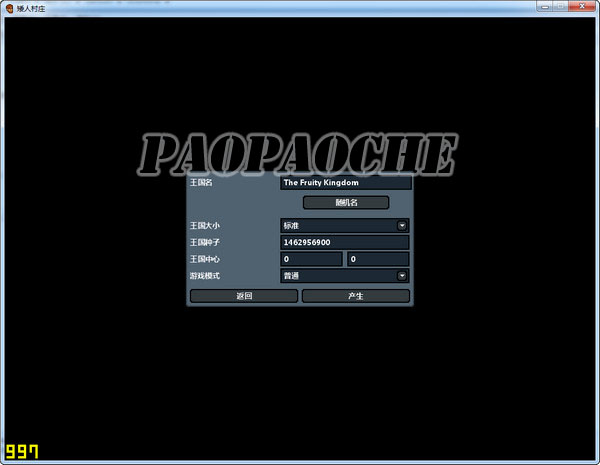Maximize the game window
Viewport: 600px width, 465px height.
point(561,7)
